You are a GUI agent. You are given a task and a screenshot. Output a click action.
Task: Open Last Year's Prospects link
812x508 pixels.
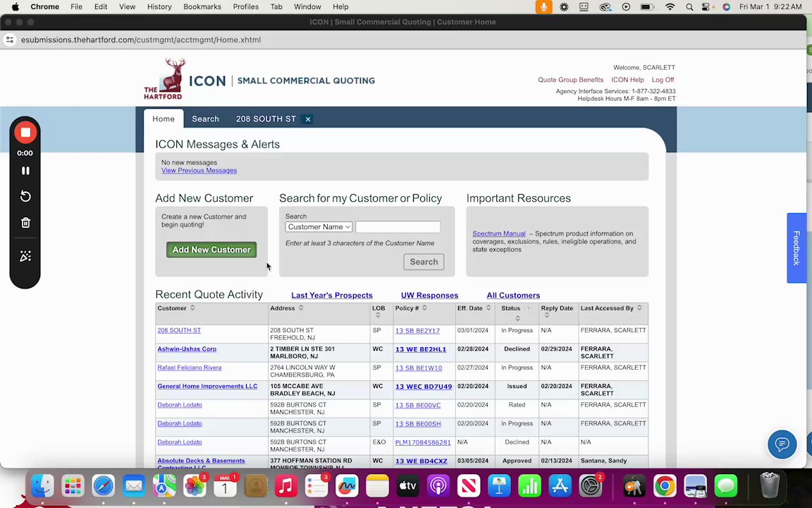(332, 295)
